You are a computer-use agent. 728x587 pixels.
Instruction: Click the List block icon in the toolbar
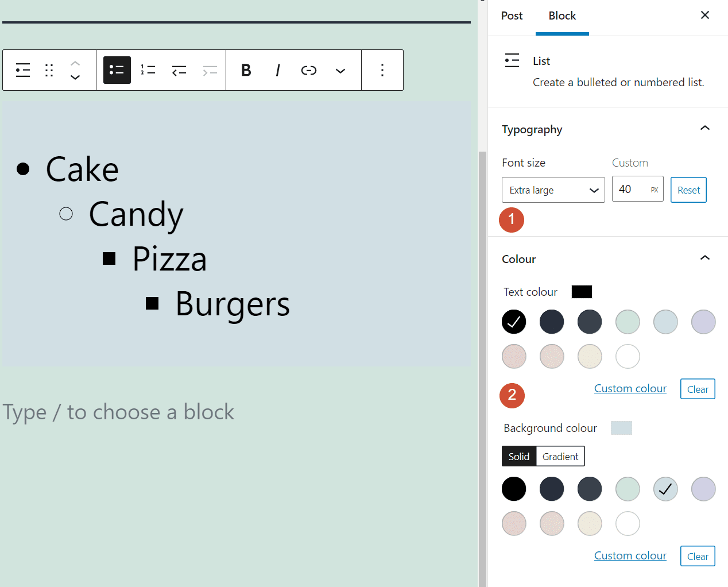tap(22, 69)
